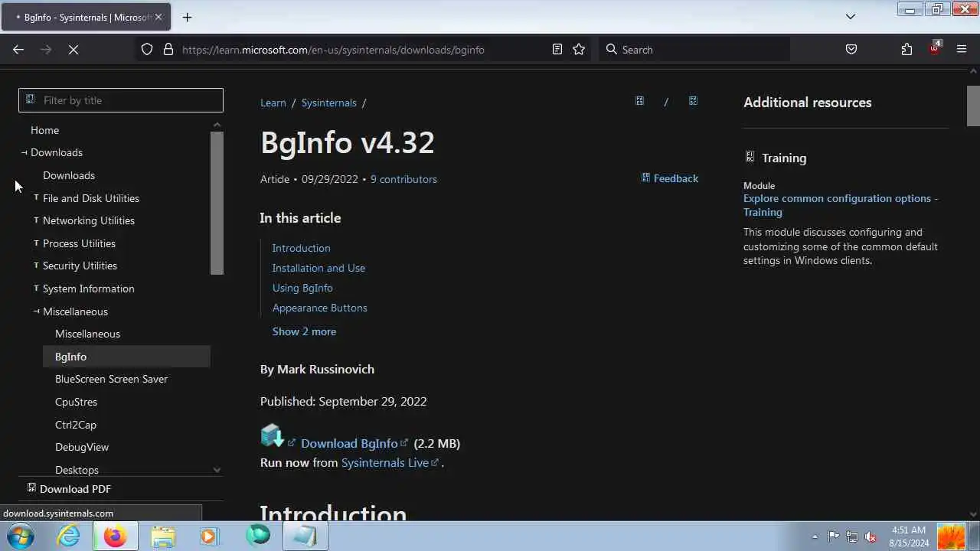This screenshot has width=980, height=551.
Task: Open the Extensions puzzle icon
Action: (906, 49)
